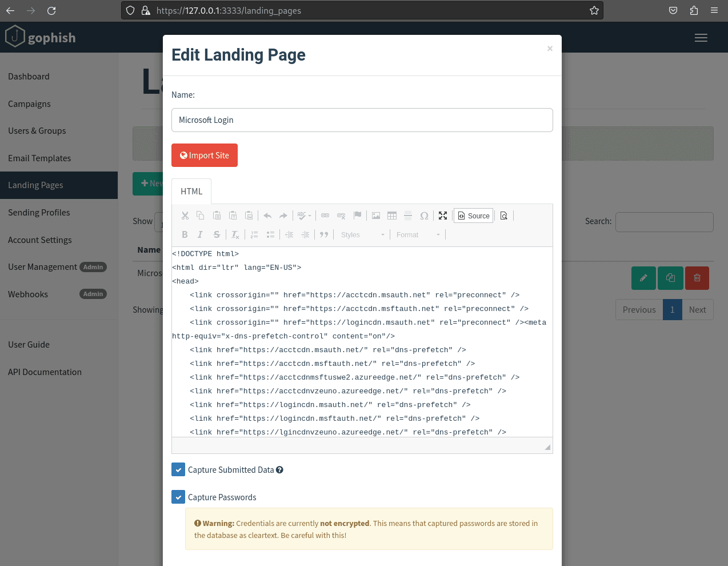Click the red delete trash button
The width and height of the screenshot is (728, 566).
[697, 278]
